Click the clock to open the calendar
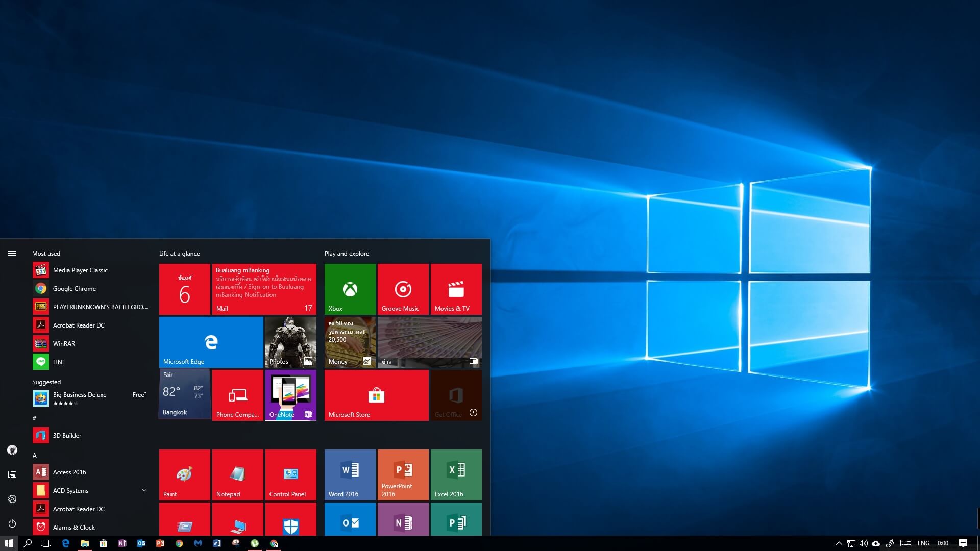This screenshot has width=980, height=551. coord(943,543)
